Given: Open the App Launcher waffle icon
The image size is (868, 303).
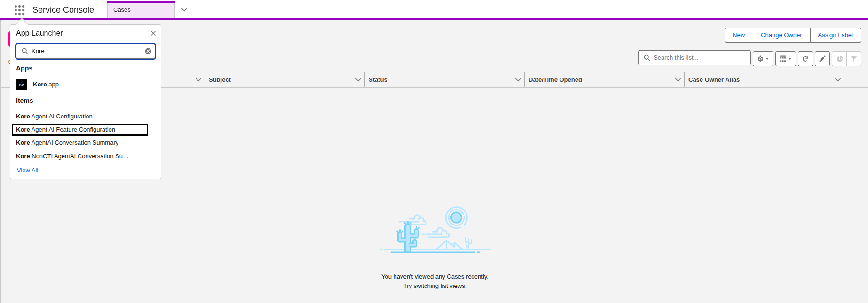Looking at the screenshot, I should pyautogui.click(x=19, y=10).
